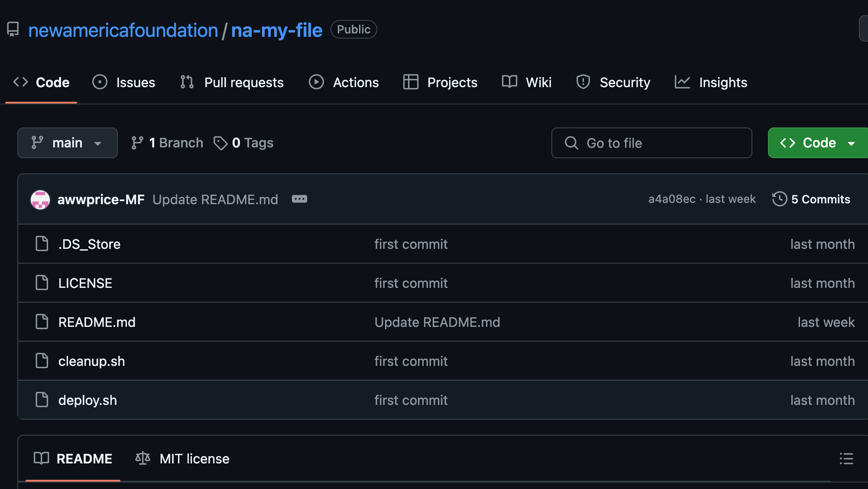
Task: View the 5 Commits history
Action: pos(811,199)
